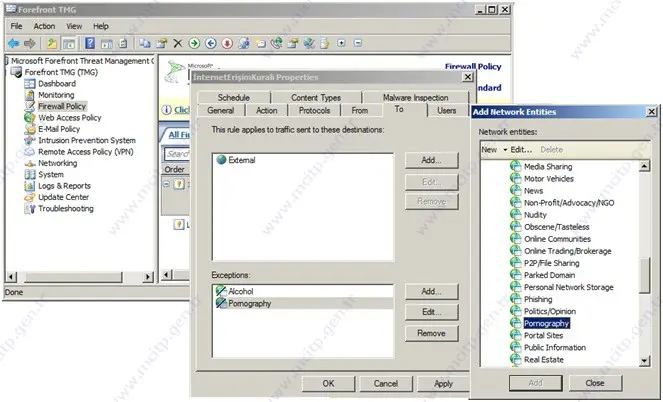Image resolution: width=663 pixels, height=402 pixels.
Task: Select Firewall Policy node in tree
Action: (x=62, y=107)
